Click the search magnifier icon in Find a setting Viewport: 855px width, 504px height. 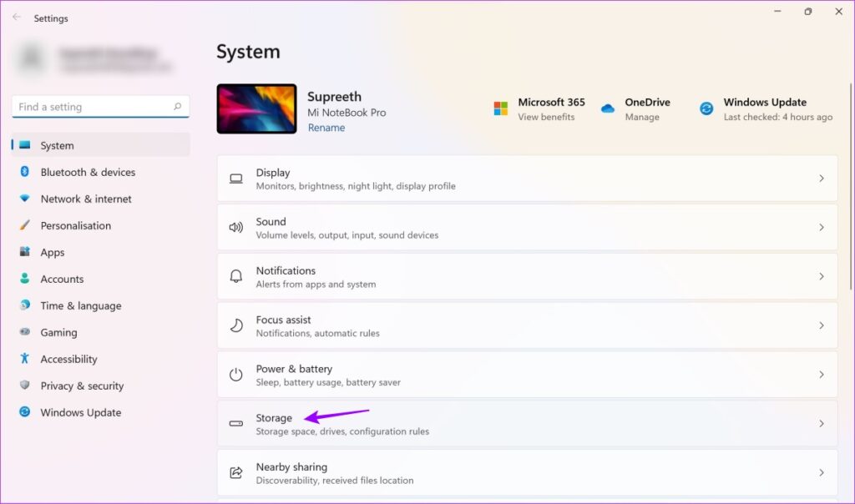[x=177, y=106]
